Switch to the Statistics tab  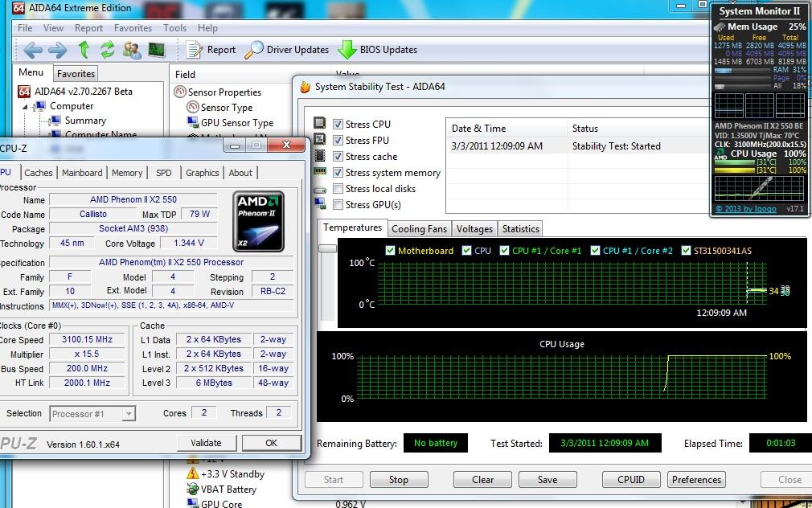(520, 229)
